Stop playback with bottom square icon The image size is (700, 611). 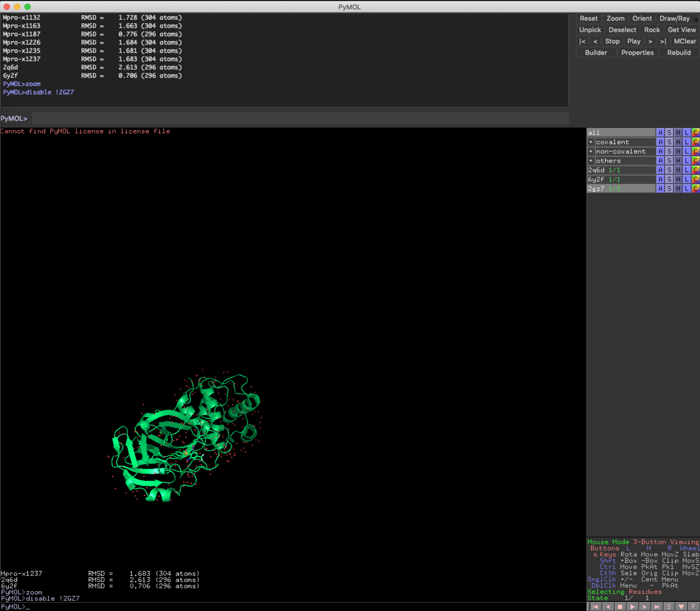coord(620,607)
